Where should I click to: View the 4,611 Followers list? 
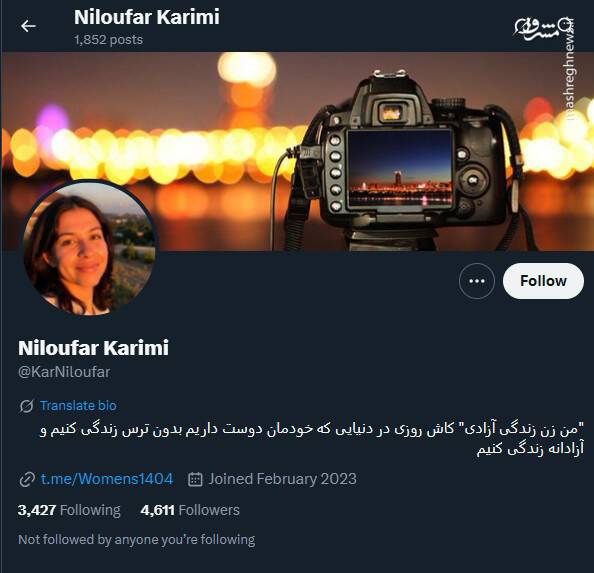pyautogui.click(x=190, y=510)
